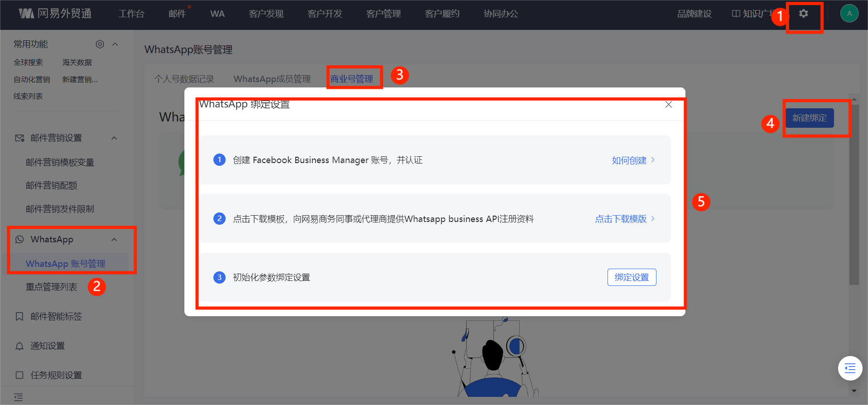Open 知识广场 in top bar
Screen dimensions: 868x405
(x=753, y=14)
